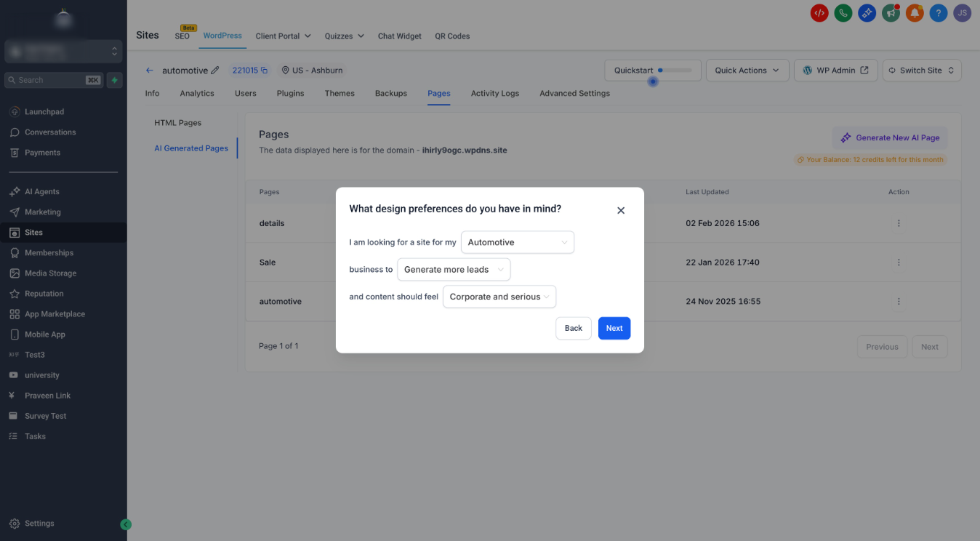Go back using the left arrow beside automotive
The width and height of the screenshot is (980, 541).
pos(150,71)
